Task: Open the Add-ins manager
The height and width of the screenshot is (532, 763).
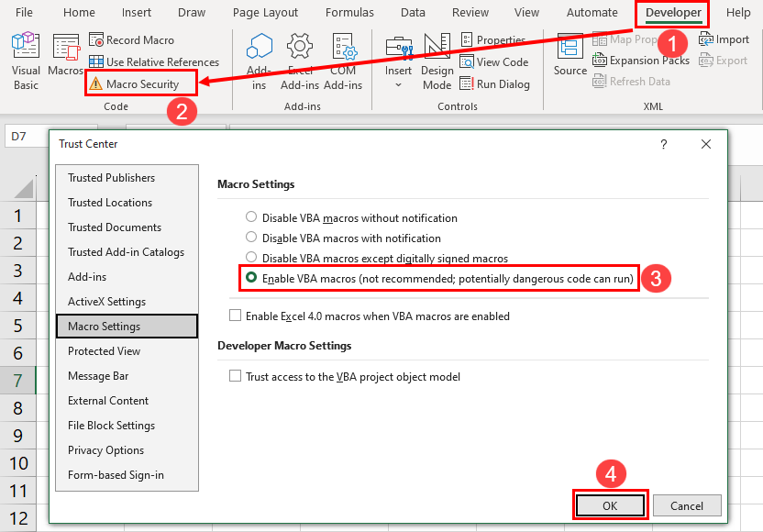Action: (x=259, y=61)
